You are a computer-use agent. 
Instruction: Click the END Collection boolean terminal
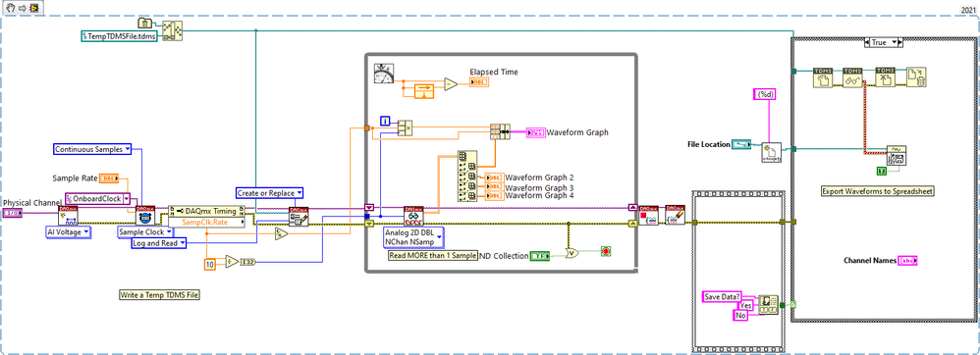538,255
